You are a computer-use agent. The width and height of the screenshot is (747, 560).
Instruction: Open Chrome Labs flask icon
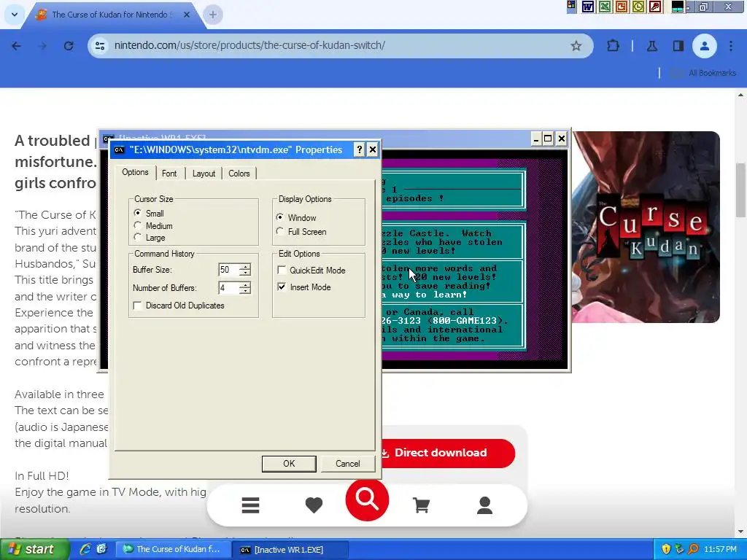(x=651, y=46)
